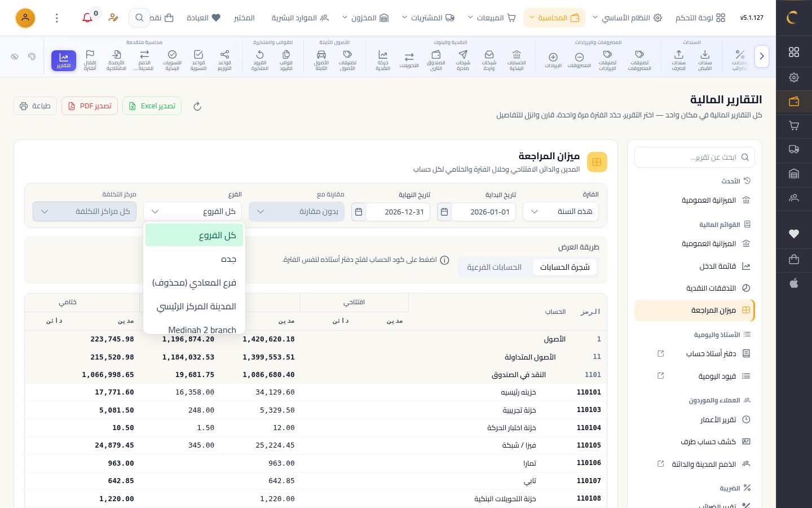The width and height of the screenshot is (812, 508).
Task: Open قائمة الدخل report in sidebar
Action: 695,266
